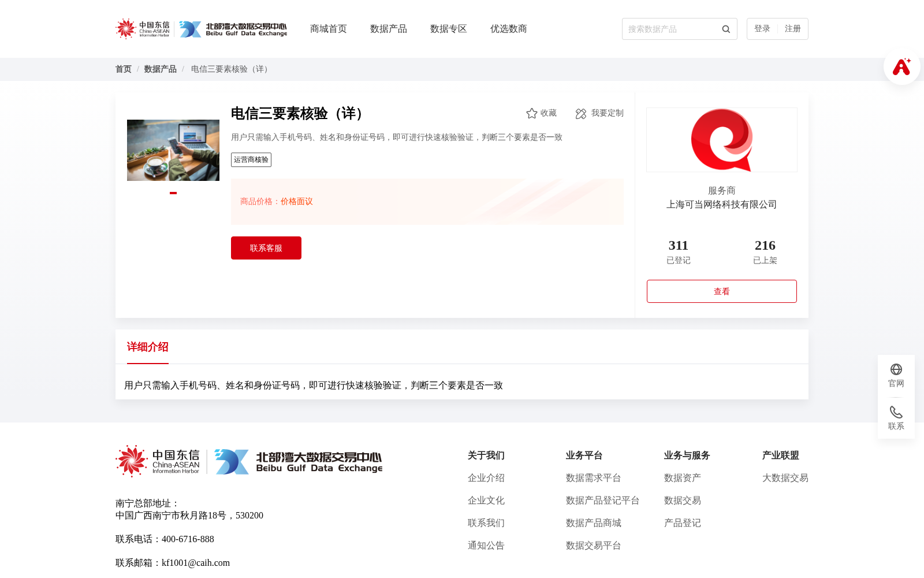Click the 联系 phone icon

click(896, 412)
